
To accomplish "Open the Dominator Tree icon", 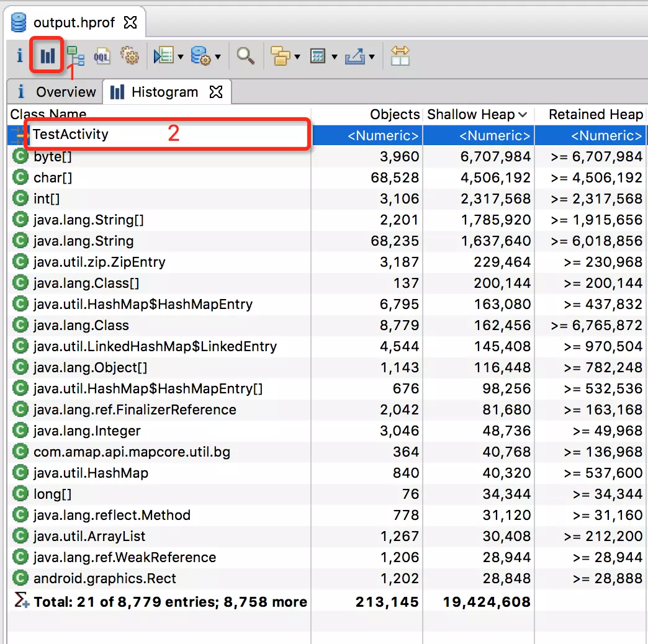I will [x=76, y=56].
